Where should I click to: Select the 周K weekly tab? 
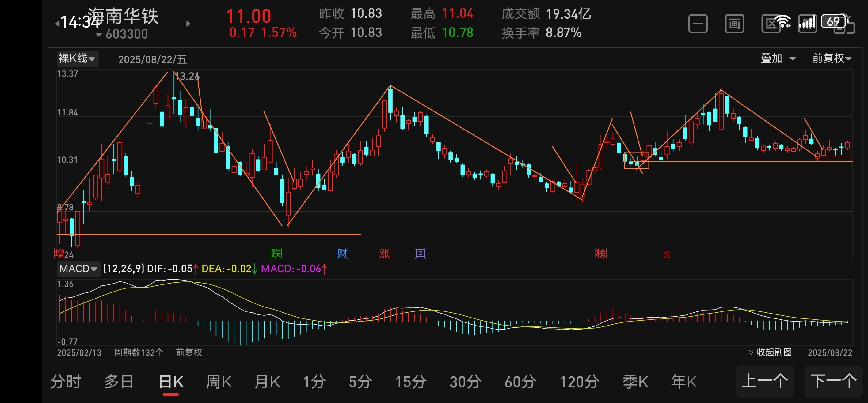coord(219,382)
